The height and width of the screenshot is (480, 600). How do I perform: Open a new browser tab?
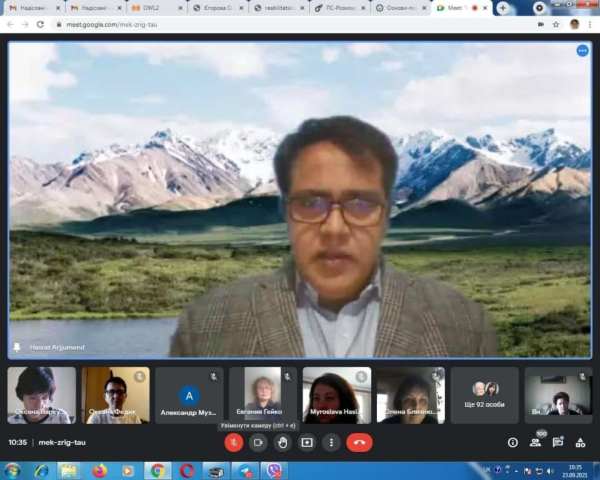(x=503, y=8)
